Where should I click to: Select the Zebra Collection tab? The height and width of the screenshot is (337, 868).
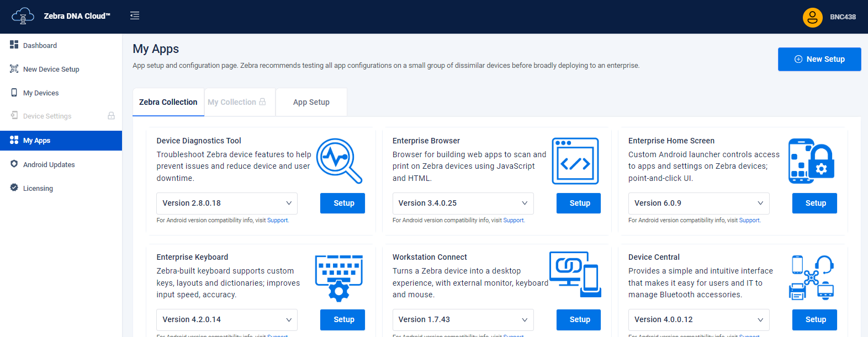(168, 102)
